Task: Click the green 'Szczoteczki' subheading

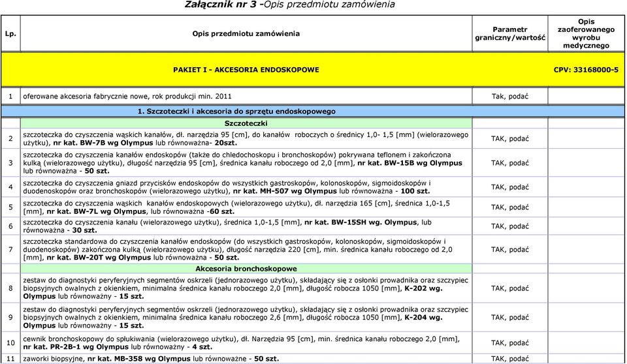Action: pos(246,123)
